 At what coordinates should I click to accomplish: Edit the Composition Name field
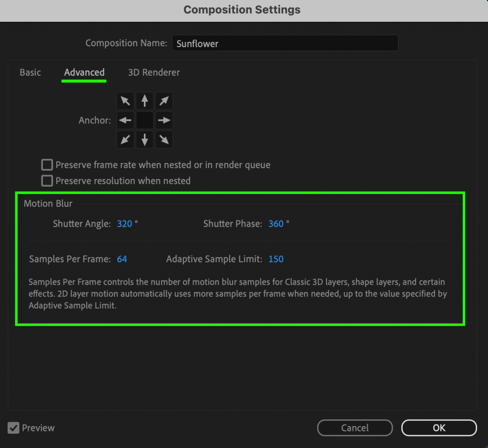click(x=285, y=43)
